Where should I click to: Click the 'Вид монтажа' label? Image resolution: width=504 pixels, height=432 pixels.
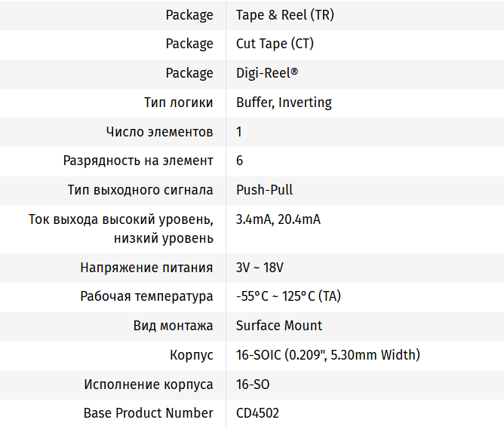(174, 326)
